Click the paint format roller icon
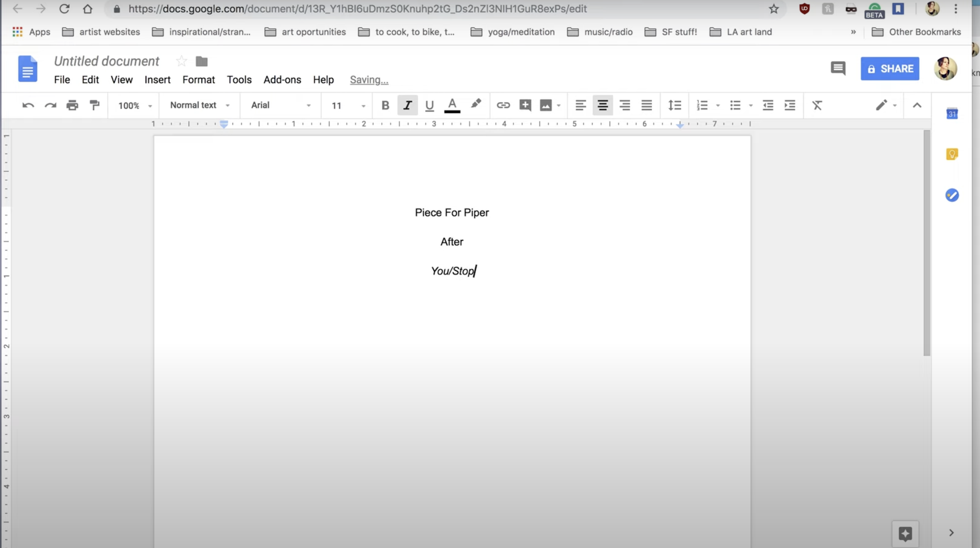The height and width of the screenshot is (548, 980). 94,105
